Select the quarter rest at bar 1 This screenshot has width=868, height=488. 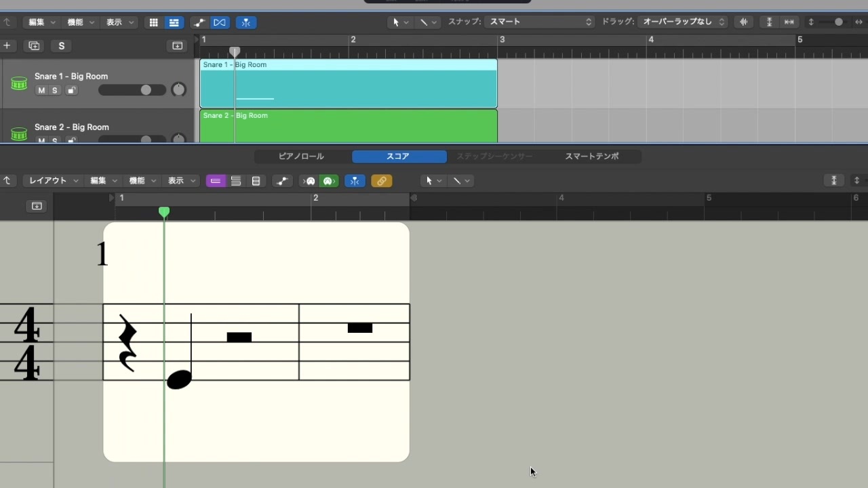pos(127,343)
